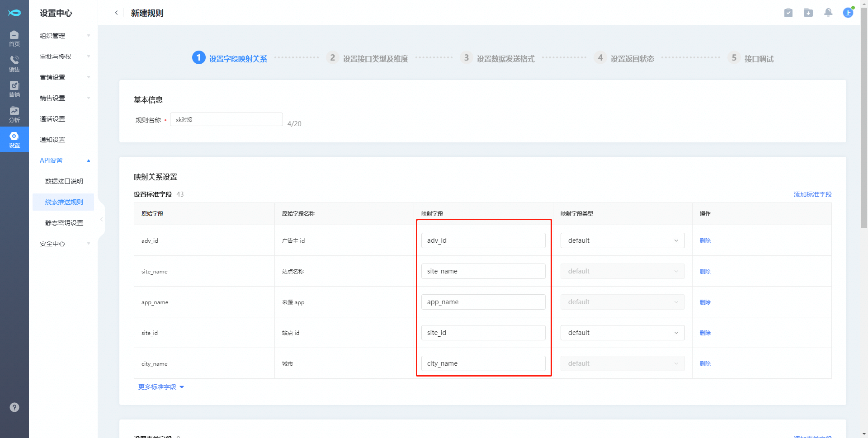868x438 pixels.
Task: Collapse the settings sidebar handle
Action: coord(102,219)
